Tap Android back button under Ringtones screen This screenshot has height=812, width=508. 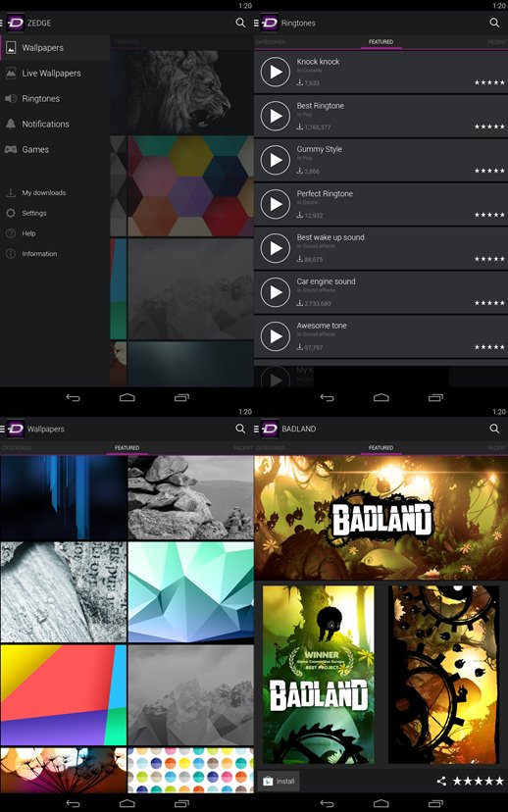pos(328,398)
